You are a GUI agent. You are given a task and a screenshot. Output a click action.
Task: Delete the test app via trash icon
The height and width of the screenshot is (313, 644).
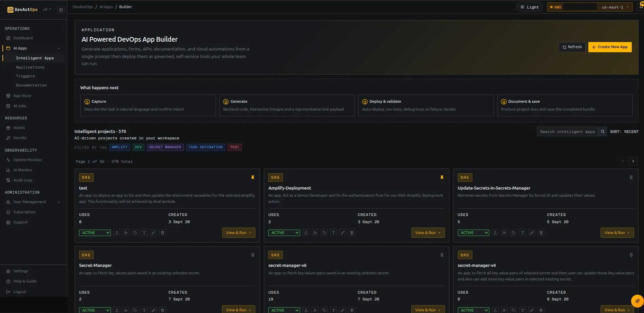(162, 233)
